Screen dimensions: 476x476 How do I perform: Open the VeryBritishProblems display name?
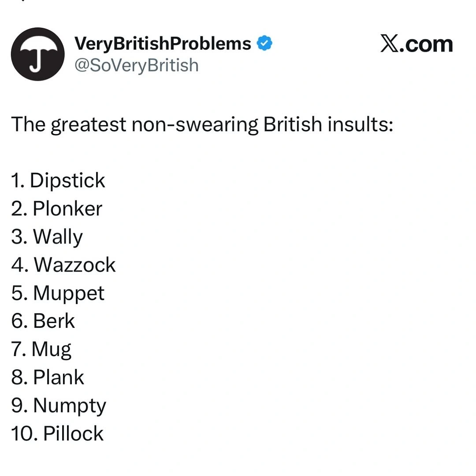click(x=163, y=44)
